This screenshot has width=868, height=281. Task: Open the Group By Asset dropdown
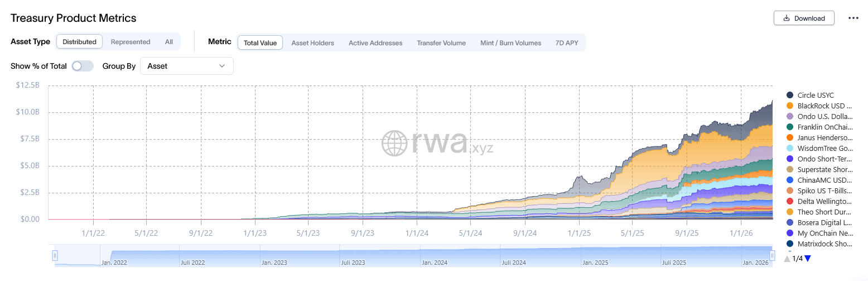pos(186,66)
